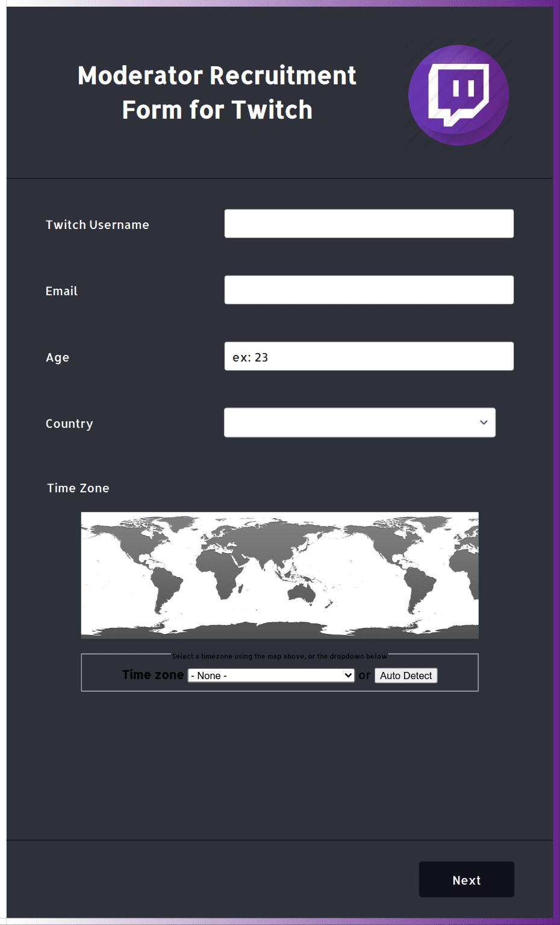Open the Time zone dropdown showing '- None -'

click(x=271, y=675)
